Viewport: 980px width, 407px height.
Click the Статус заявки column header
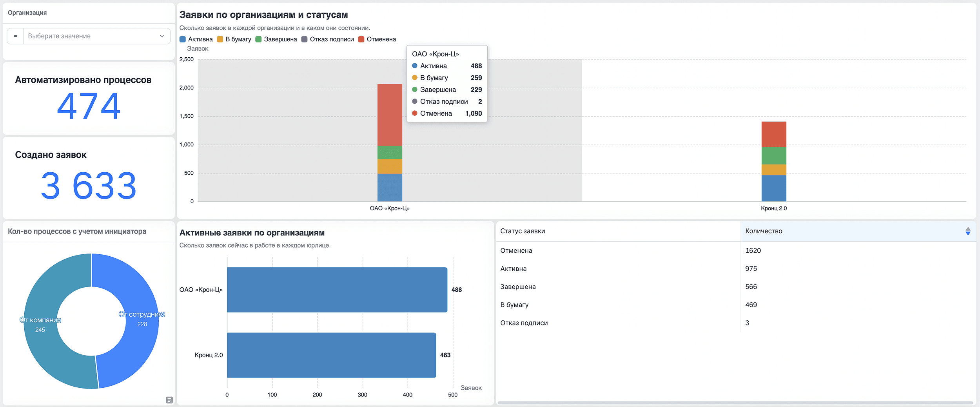coord(523,231)
